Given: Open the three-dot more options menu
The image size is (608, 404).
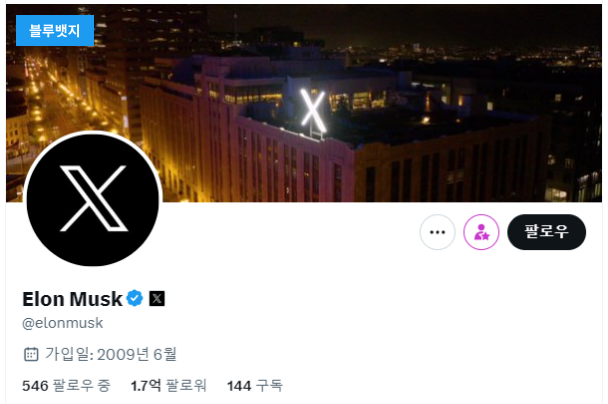Looking at the screenshot, I should 437,232.
